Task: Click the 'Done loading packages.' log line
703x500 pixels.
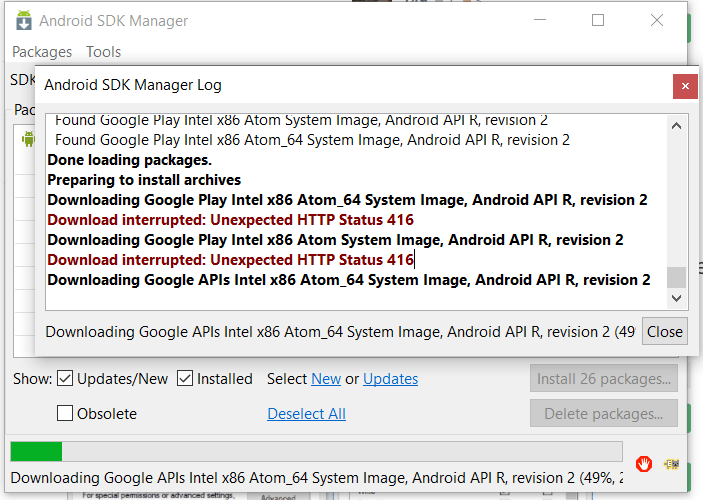Action: tap(130, 160)
